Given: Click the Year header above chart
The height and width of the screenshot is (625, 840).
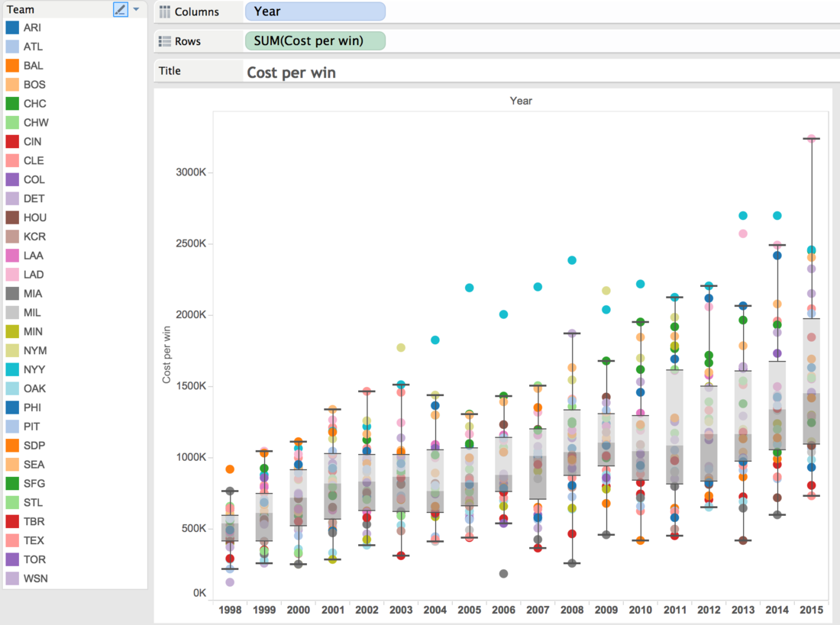Looking at the screenshot, I should coord(521,101).
